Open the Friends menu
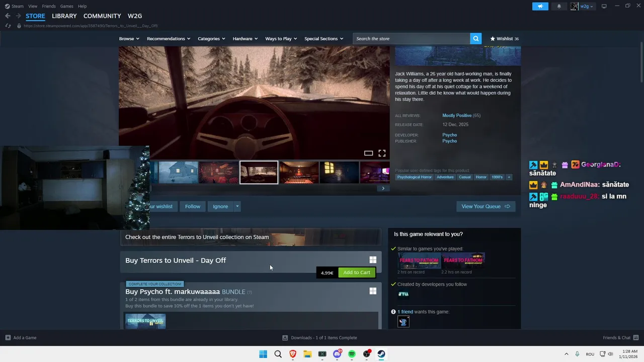644x362 pixels. (49, 6)
